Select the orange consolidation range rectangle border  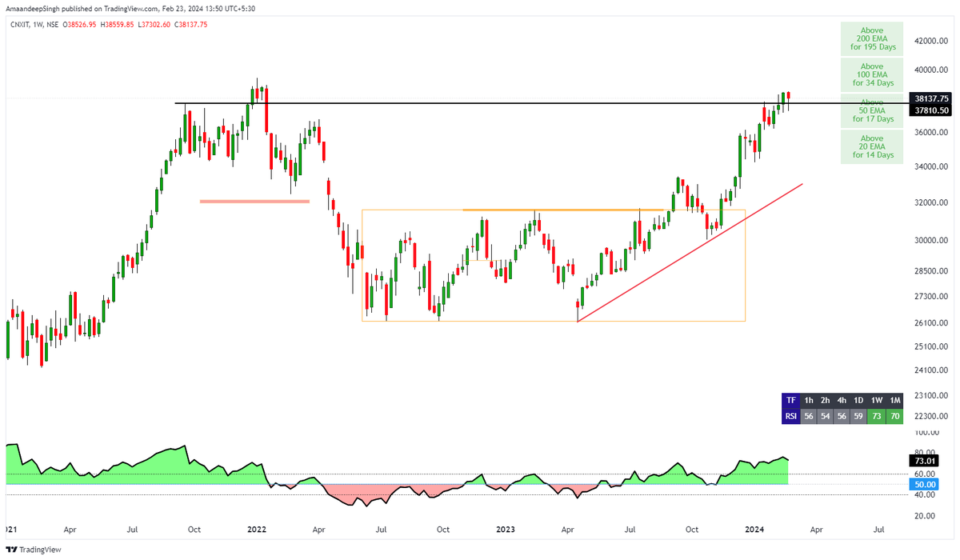click(x=554, y=266)
